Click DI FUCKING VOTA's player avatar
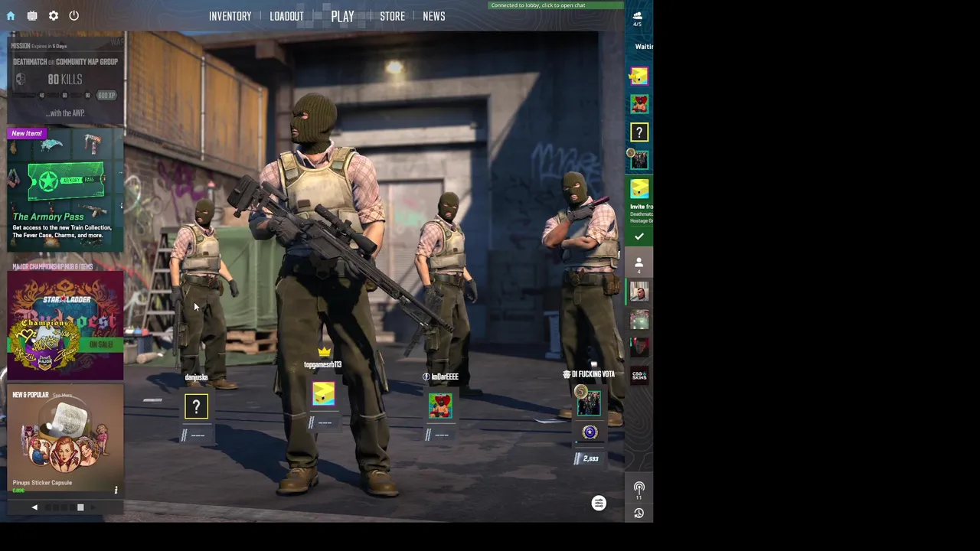Image resolution: width=980 pixels, height=551 pixels. pyautogui.click(x=588, y=403)
